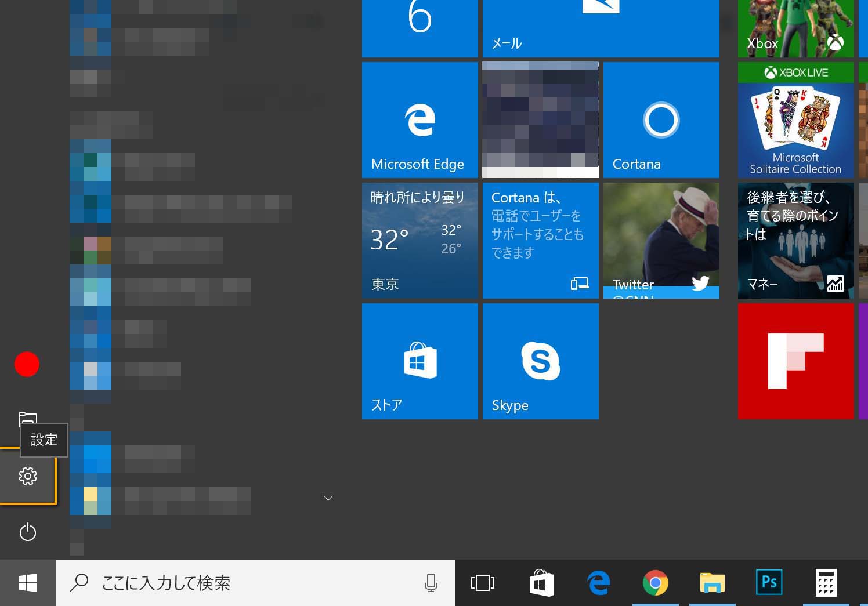This screenshot has height=606, width=868.
Task: Open the Xbox tile
Action: (796, 28)
